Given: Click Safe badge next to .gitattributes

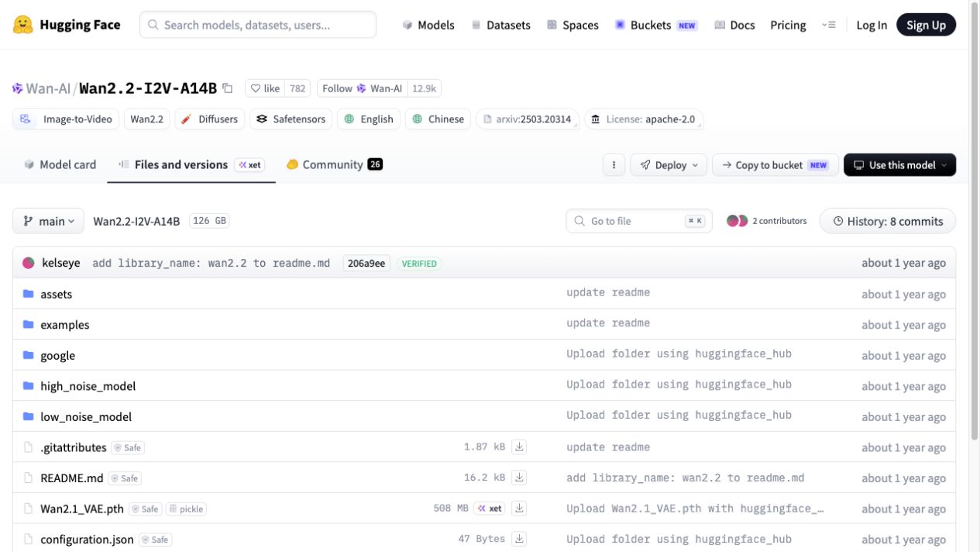Looking at the screenshot, I should pyautogui.click(x=128, y=447).
